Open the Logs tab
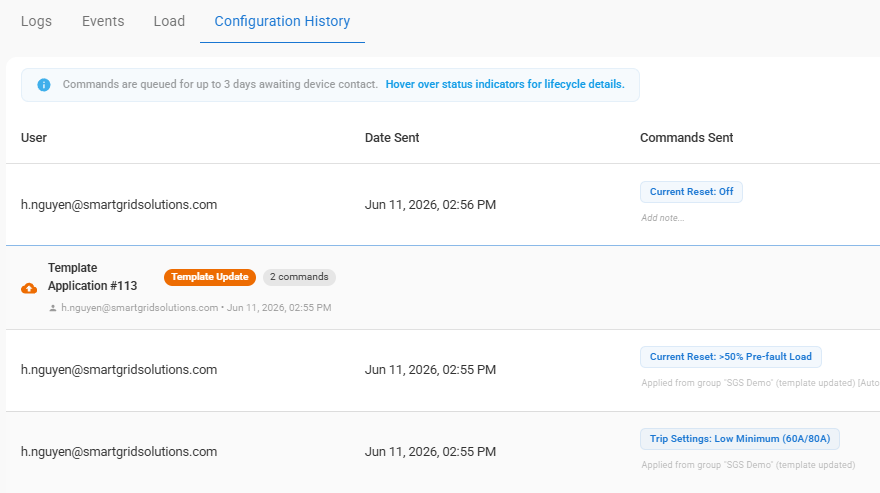The image size is (880, 493). coord(36,21)
